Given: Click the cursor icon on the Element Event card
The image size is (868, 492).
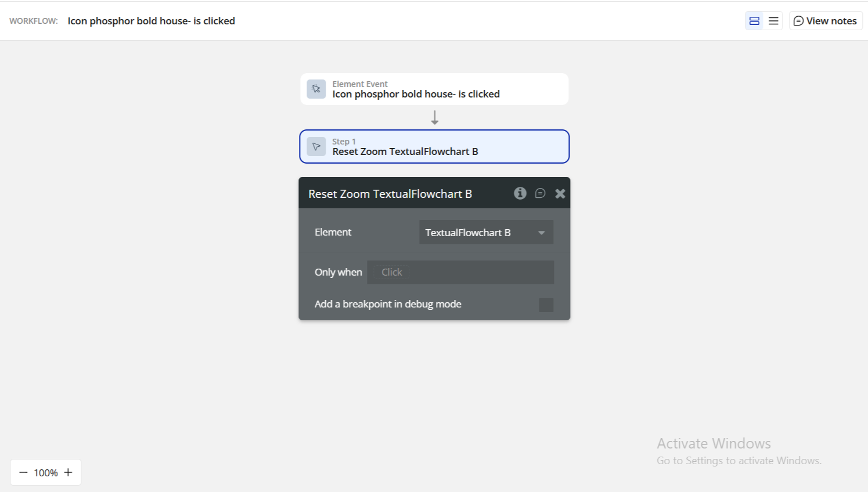Looking at the screenshot, I should [316, 89].
